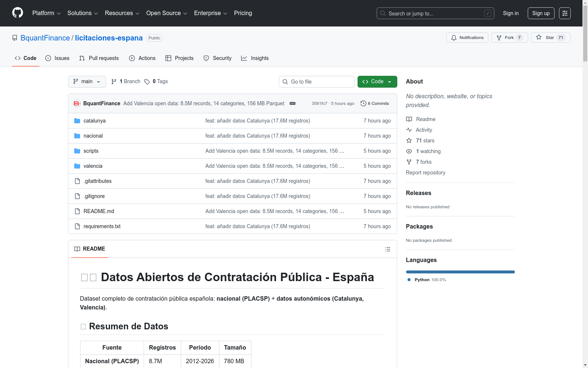Open the .gitignore file
The height and width of the screenshot is (368, 588).
pos(94,196)
